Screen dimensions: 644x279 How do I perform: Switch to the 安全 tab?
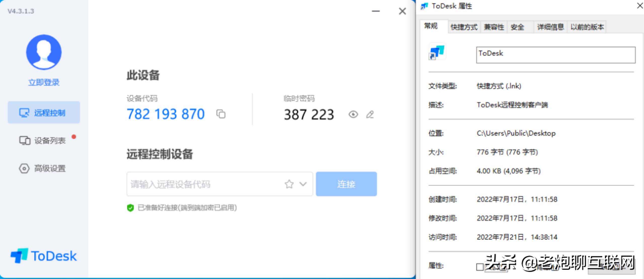coord(519,26)
